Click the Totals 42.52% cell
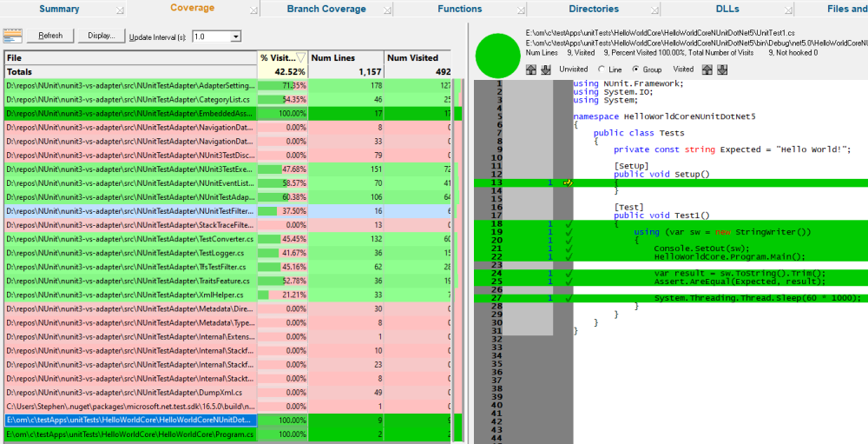Image resolution: width=868 pixels, height=444 pixels. click(x=282, y=71)
